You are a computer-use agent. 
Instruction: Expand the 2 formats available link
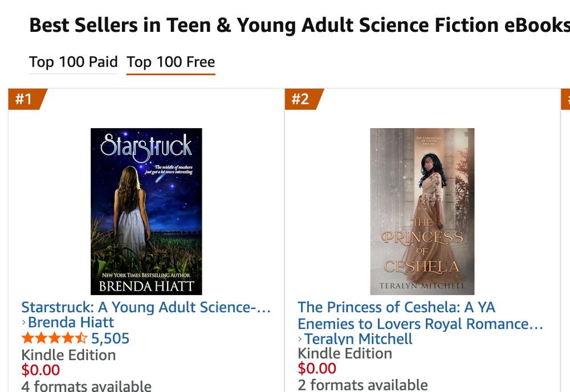coord(363,385)
